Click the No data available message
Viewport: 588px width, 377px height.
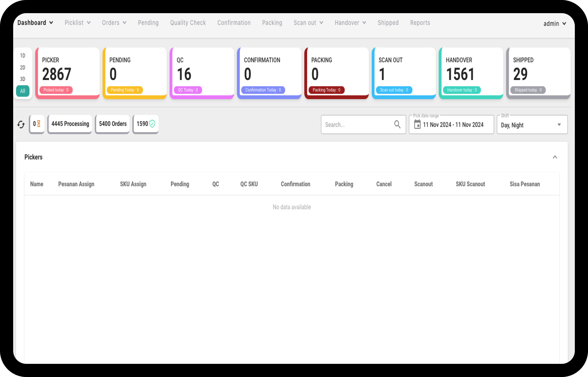(x=292, y=207)
